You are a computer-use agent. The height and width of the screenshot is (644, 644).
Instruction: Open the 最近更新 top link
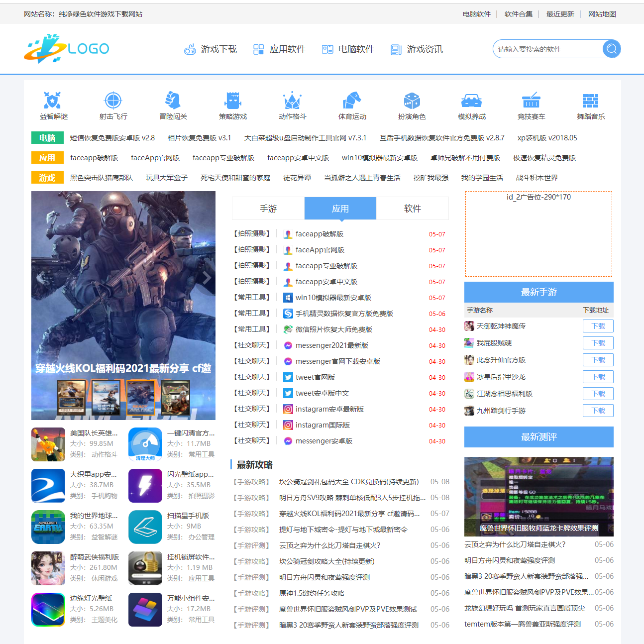click(560, 14)
